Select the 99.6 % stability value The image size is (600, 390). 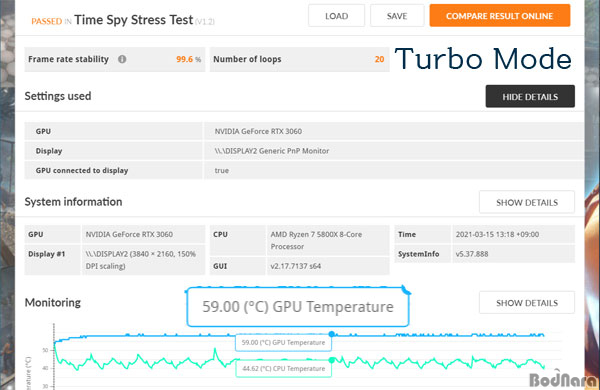(x=188, y=59)
